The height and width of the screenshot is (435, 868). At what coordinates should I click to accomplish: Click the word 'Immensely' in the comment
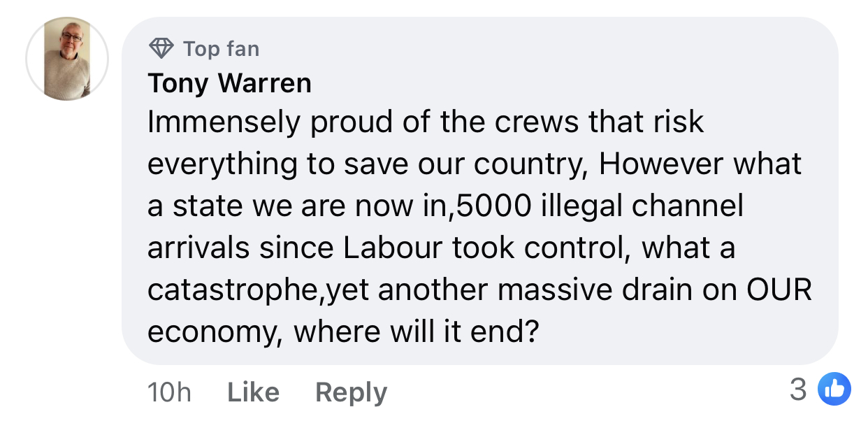tap(223, 123)
